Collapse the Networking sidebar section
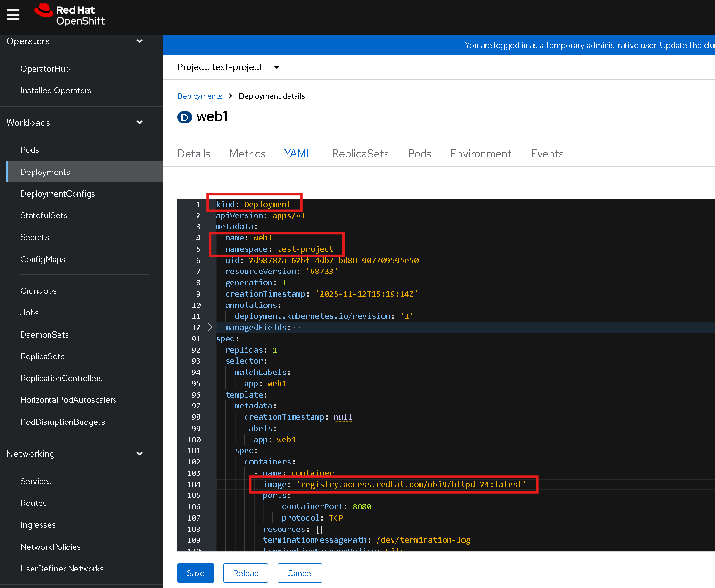Image resolution: width=715 pixels, height=588 pixels. 140,454
